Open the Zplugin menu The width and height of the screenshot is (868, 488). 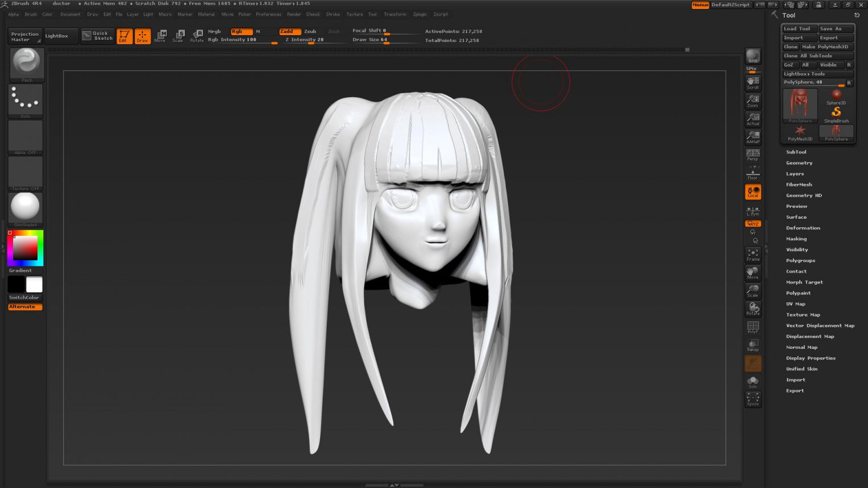click(x=420, y=14)
